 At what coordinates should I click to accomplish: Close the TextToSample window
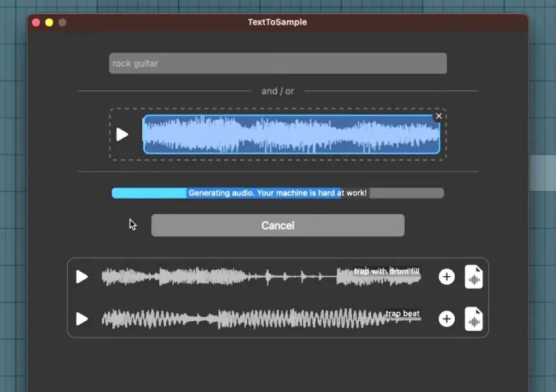36,23
